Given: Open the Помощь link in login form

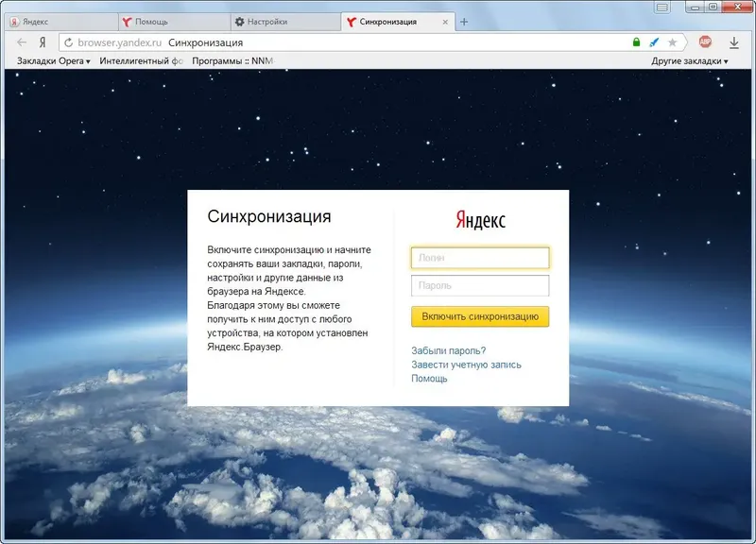Looking at the screenshot, I should point(429,379).
